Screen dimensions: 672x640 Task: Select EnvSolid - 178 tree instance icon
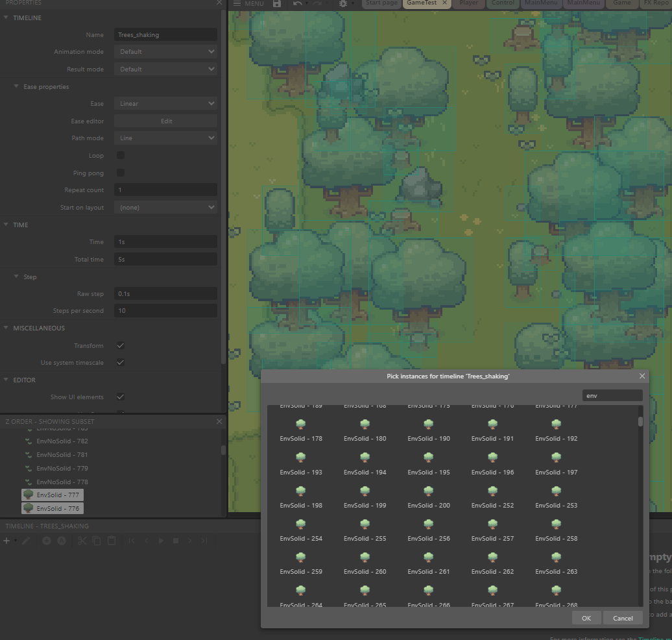pos(301,425)
